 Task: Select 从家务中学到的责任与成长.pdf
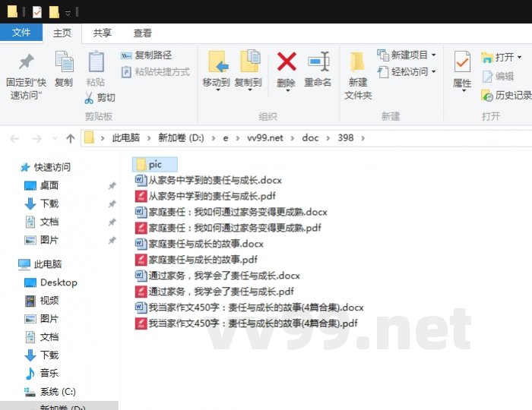(206, 196)
